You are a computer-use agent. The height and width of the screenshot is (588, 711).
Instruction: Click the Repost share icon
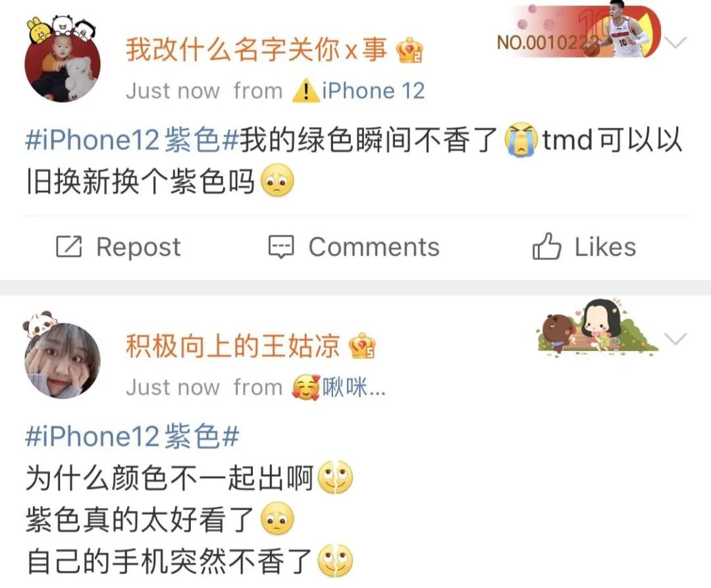point(68,247)
